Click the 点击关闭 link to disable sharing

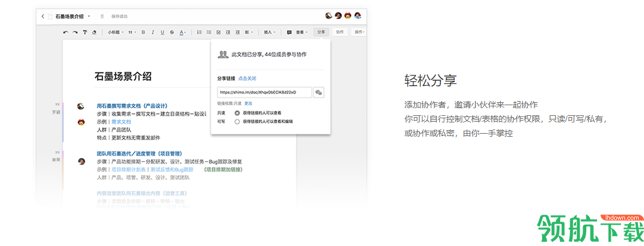point(247,78)
